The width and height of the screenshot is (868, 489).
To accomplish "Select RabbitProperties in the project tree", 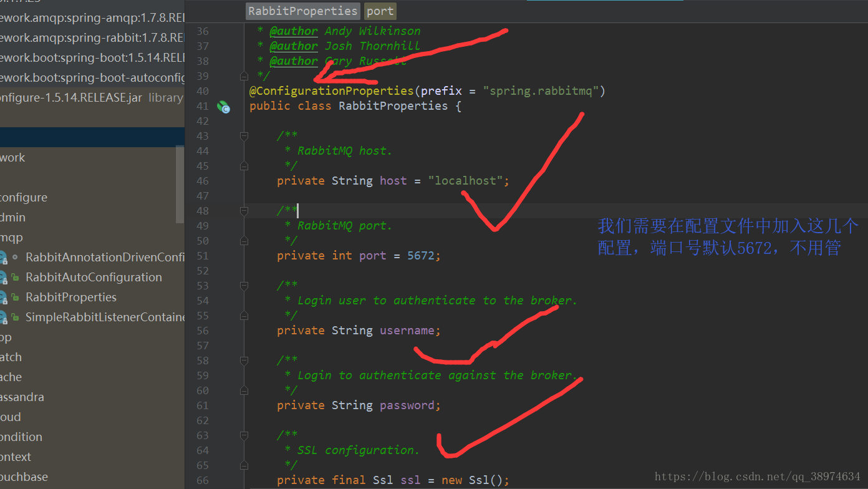I will pyautogui.click(x=71, y=298).
